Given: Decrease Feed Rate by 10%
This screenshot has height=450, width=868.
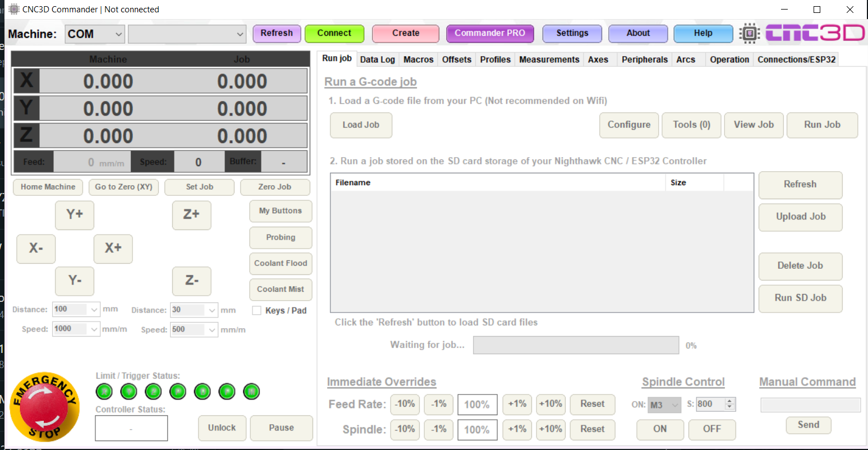Looking at the screenshot, I should coord(405,404).
